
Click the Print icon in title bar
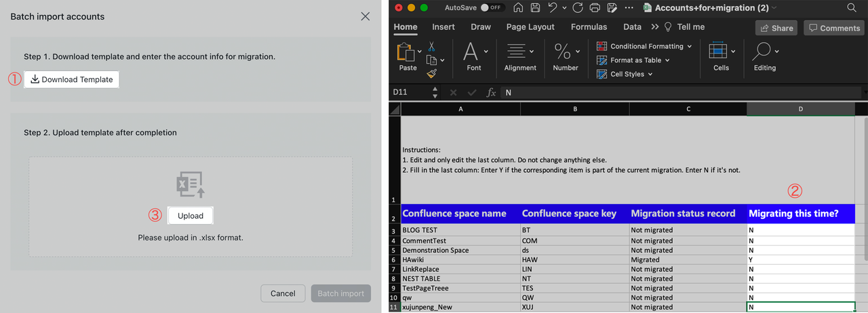[595, 8]
